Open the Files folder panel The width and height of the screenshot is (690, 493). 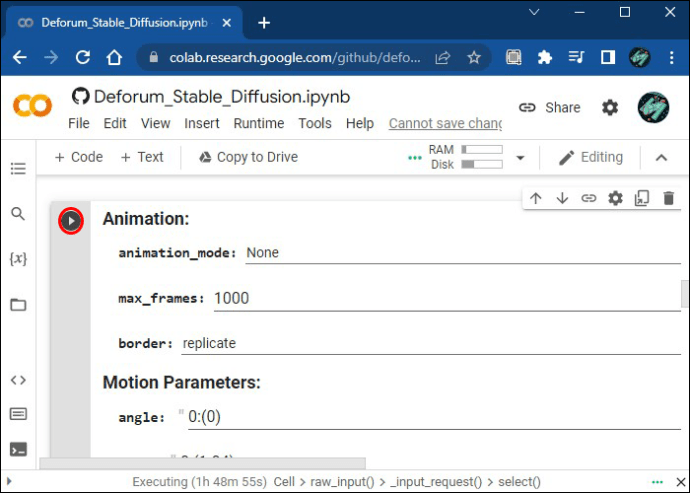point(18,305)
